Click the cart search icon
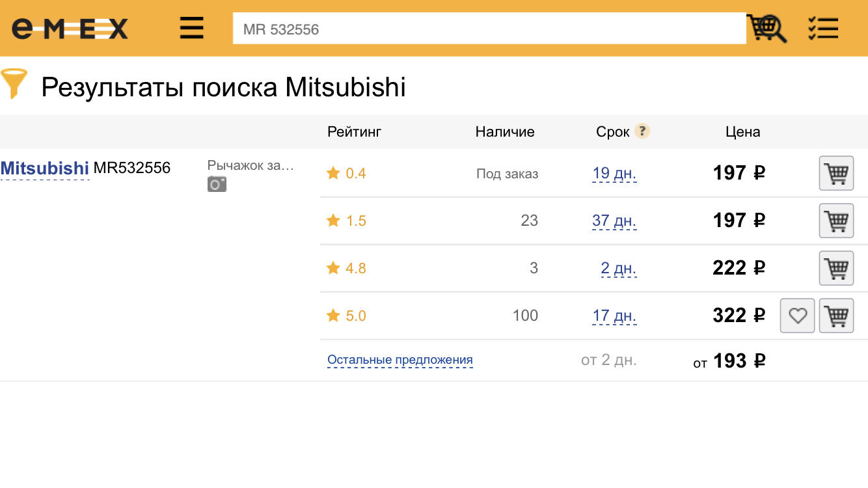The height and width of the screenshot is (488, 868). click(x=766, y=29)
